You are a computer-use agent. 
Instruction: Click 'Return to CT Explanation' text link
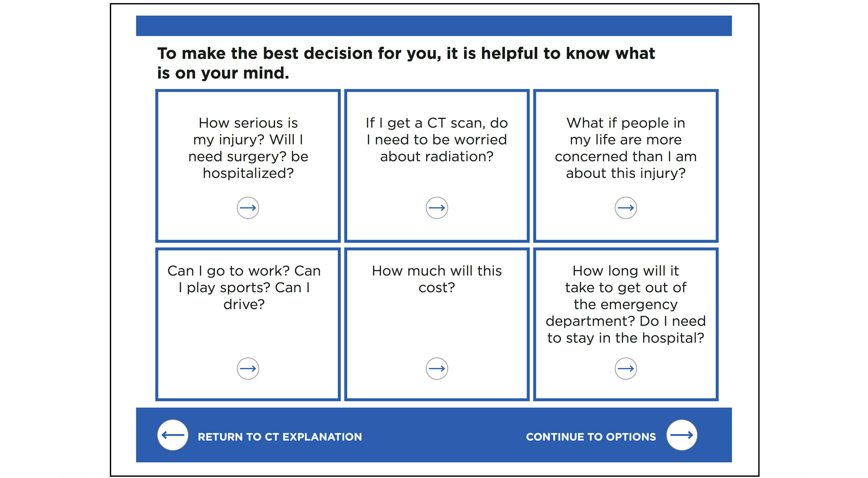coord(280,437)
